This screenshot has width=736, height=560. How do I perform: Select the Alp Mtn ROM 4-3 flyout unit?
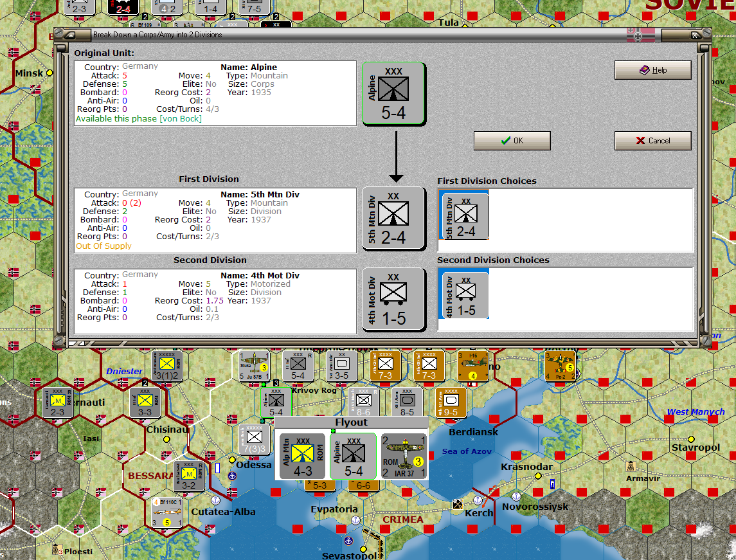tap(302, 456)
